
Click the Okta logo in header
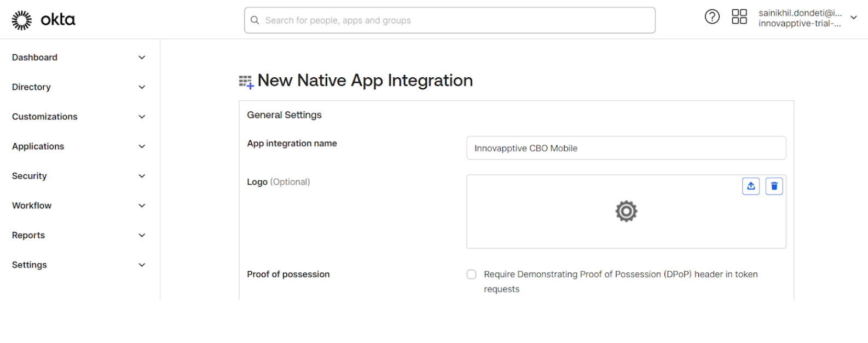(x=43, y=20)
